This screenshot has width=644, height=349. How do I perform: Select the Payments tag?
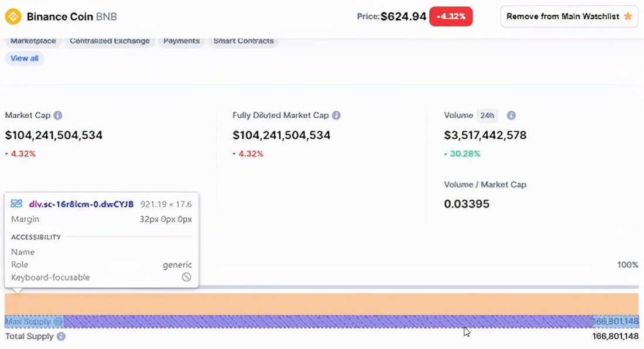point(181,41)
